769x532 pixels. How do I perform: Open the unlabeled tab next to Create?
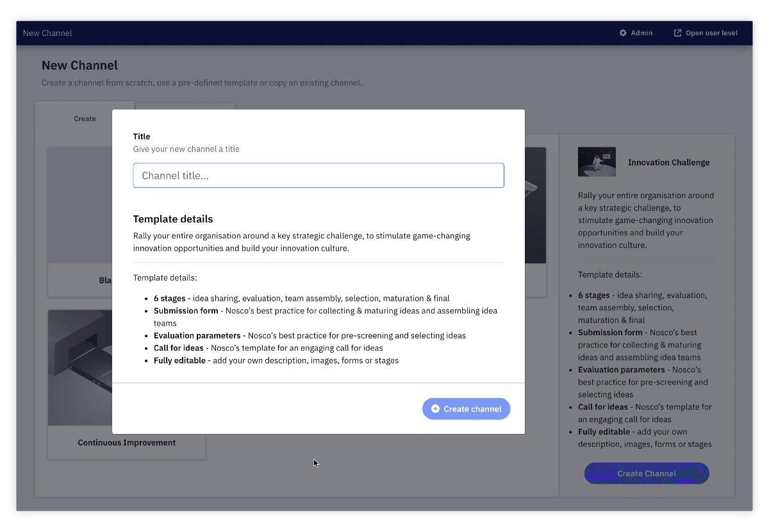(x=185, y=106)
